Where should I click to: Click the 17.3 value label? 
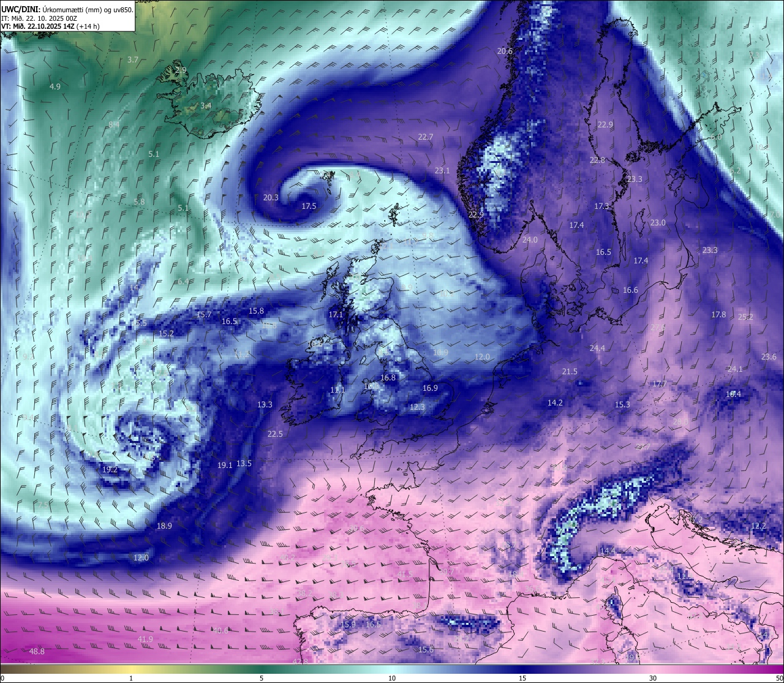[x=601, y=206]
